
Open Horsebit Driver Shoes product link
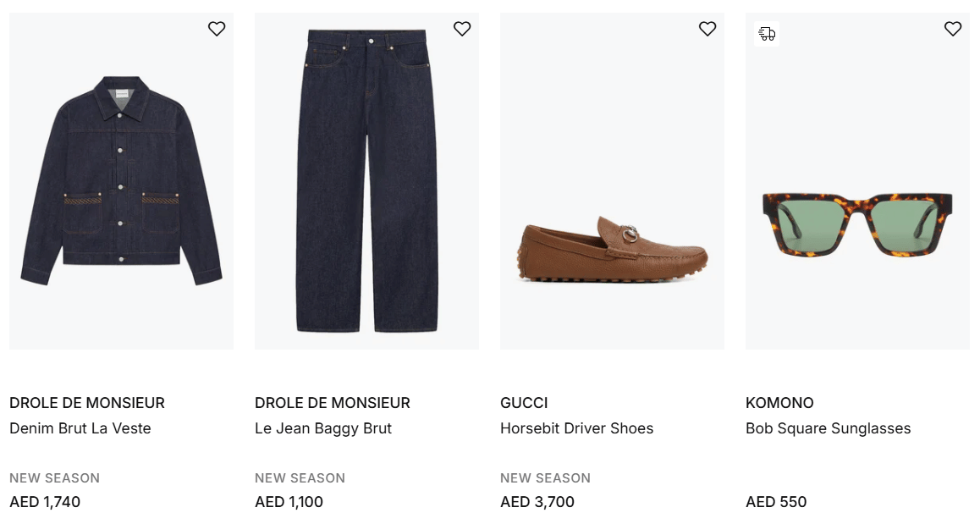576,428
